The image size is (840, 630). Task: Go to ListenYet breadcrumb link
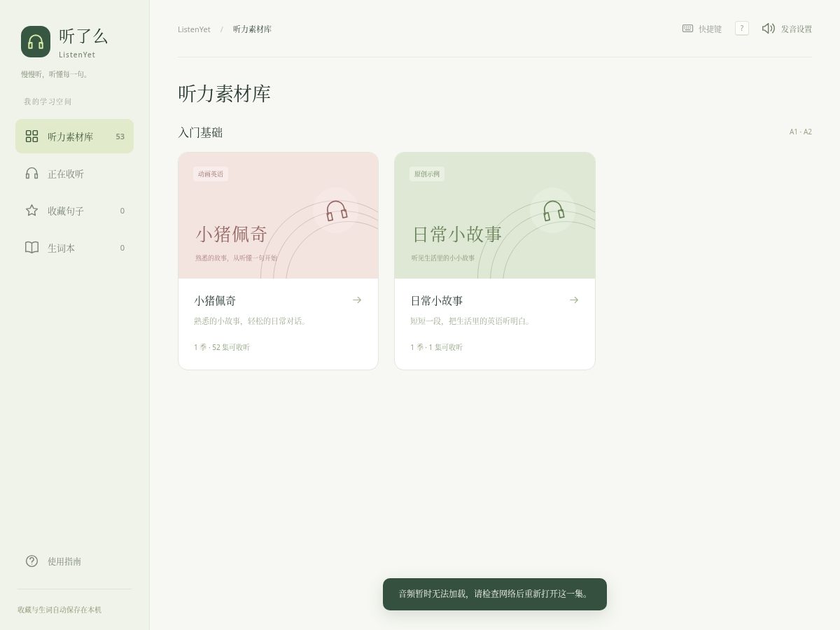tap(194, 29)
